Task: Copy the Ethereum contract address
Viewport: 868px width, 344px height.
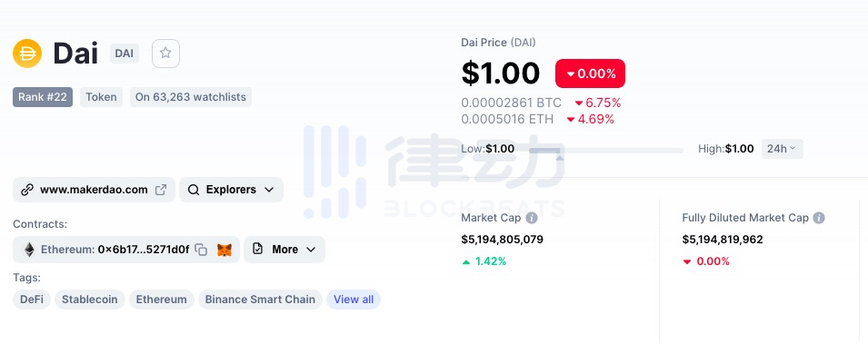Action: [202, 250]
